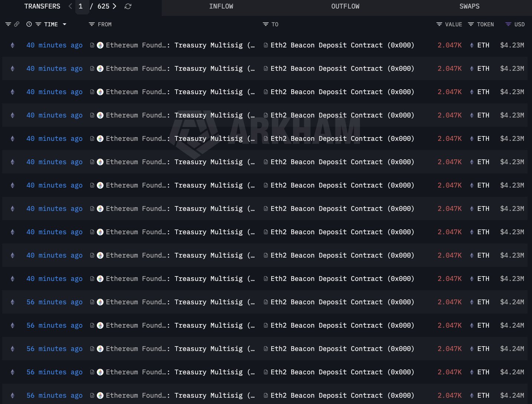Viewport: 532px width, 404px height.
Task: Switch to the OUTFLOW tab
Action: click(345, 6)
